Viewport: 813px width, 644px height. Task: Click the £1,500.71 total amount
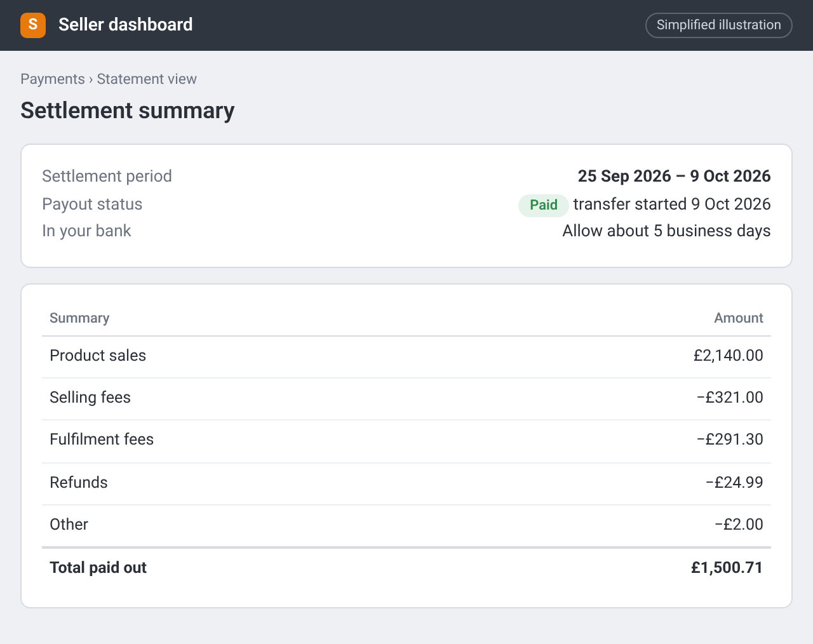click(727, 567)
